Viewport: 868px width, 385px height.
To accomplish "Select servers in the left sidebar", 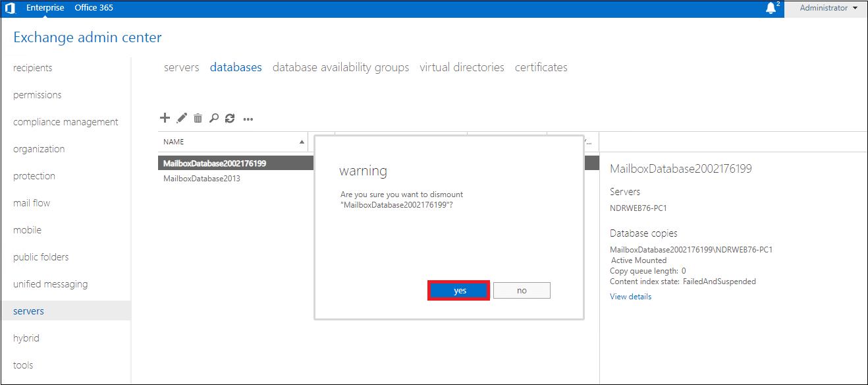I will tap(65, 311).
